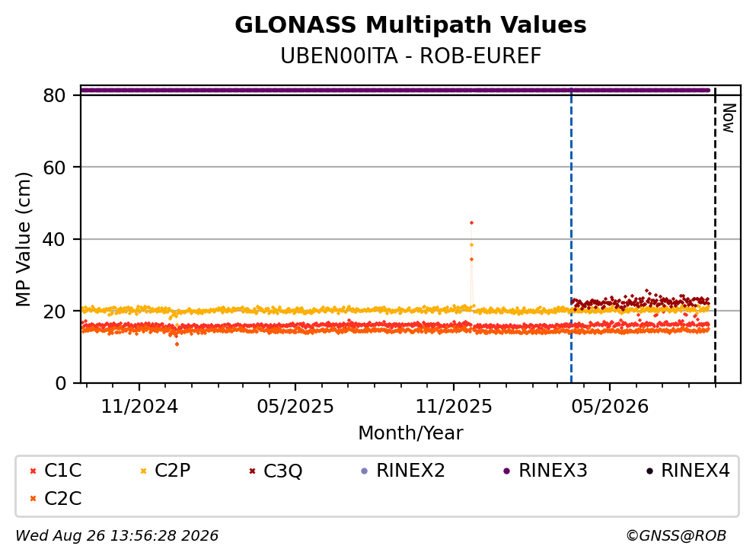This screenshot has width=756, height=559.
Task: Click the Now label text
Action: [729, 118]
